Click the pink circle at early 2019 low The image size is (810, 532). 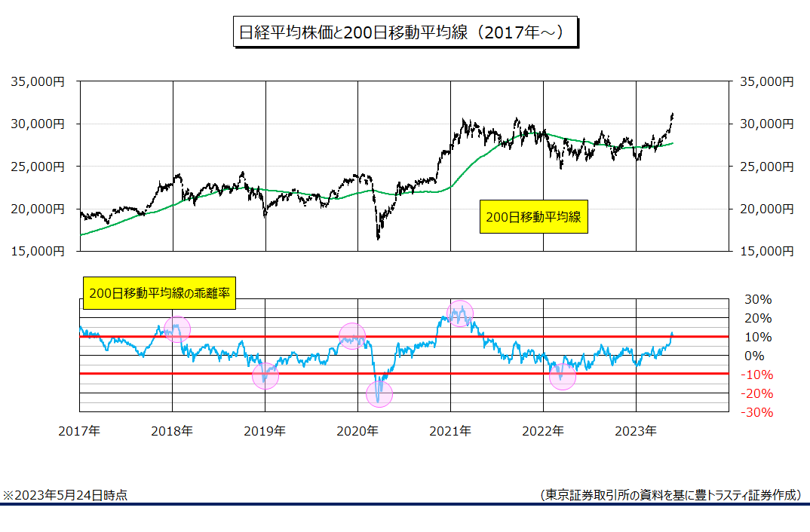[265, 376]
